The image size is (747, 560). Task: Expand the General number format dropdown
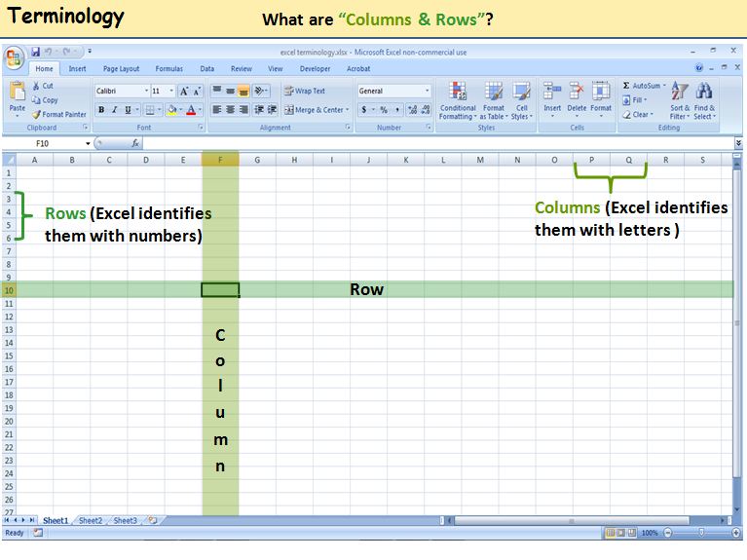click(427, 91)
